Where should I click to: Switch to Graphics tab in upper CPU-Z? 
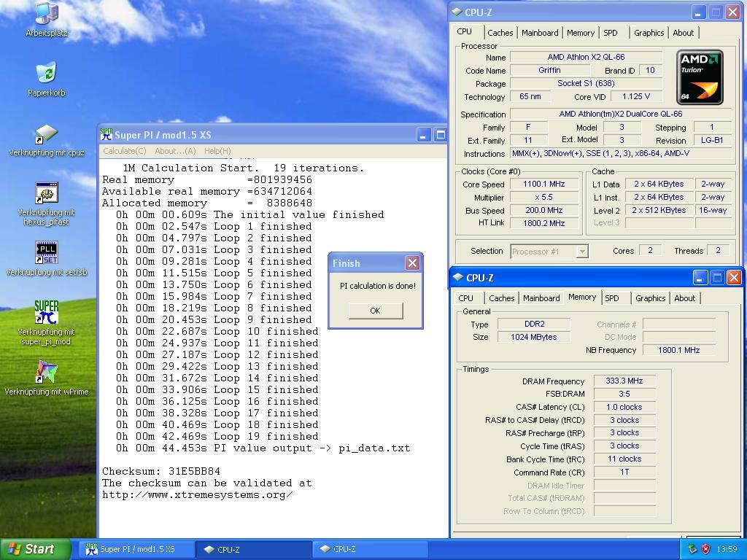649,33
